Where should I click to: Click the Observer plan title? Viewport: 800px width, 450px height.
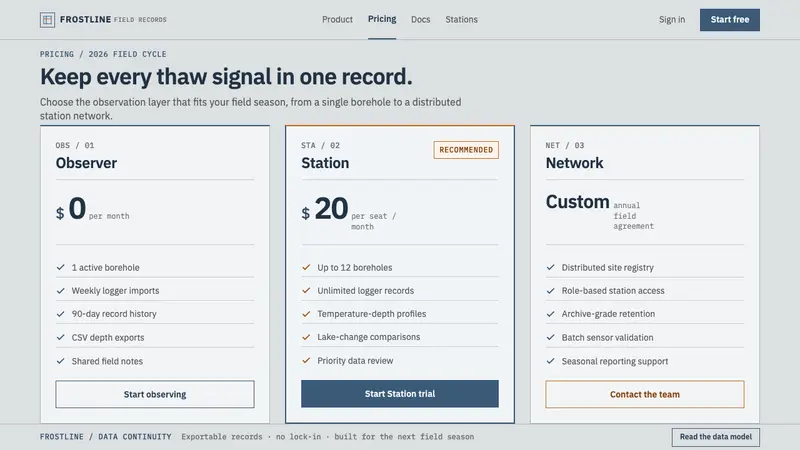(86, 163)
